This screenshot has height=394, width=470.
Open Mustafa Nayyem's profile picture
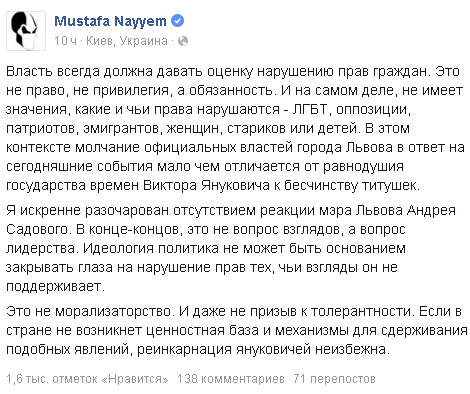[x=26, y=31]
